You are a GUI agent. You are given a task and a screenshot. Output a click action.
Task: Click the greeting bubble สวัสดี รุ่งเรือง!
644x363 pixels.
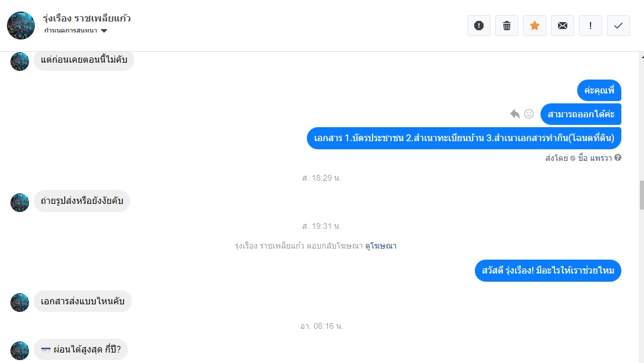[x=548, y=271]
